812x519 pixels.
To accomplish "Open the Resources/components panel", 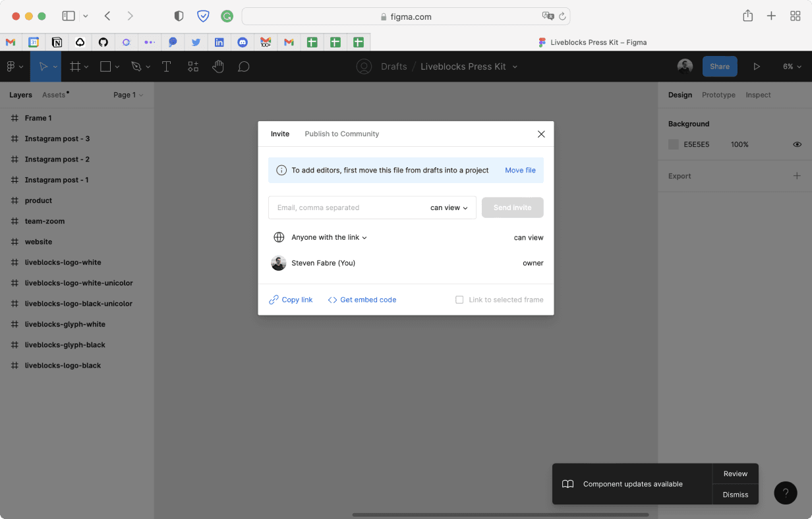I will coord(192,66).
